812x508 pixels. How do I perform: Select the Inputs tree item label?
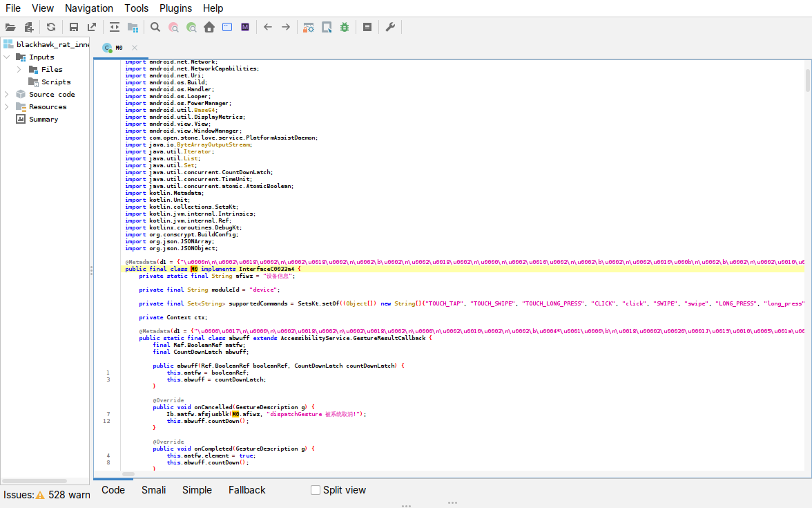click(41, 57)
